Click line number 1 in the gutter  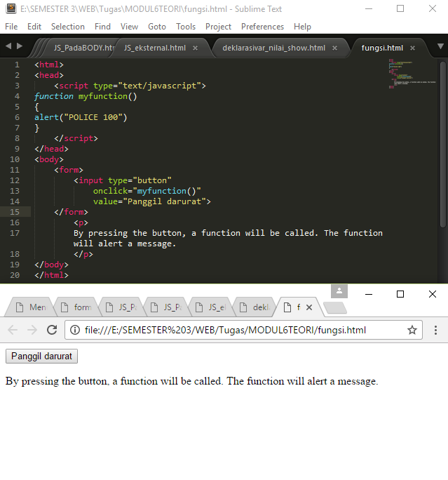pos(17,65)
